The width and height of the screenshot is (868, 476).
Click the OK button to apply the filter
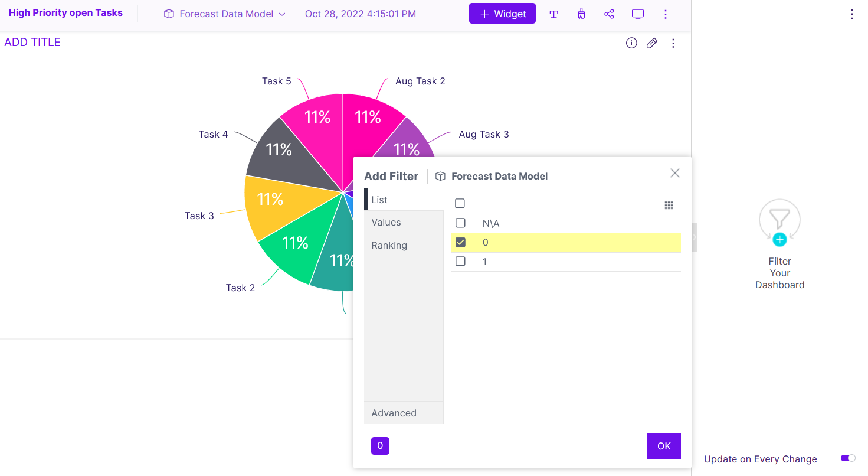coord(664,446)
